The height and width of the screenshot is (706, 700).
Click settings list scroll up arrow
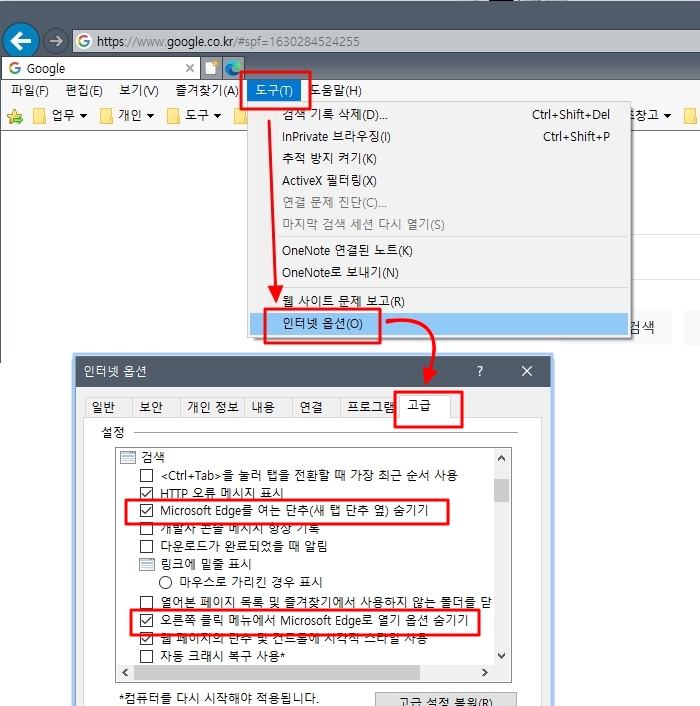pos(501,458)
